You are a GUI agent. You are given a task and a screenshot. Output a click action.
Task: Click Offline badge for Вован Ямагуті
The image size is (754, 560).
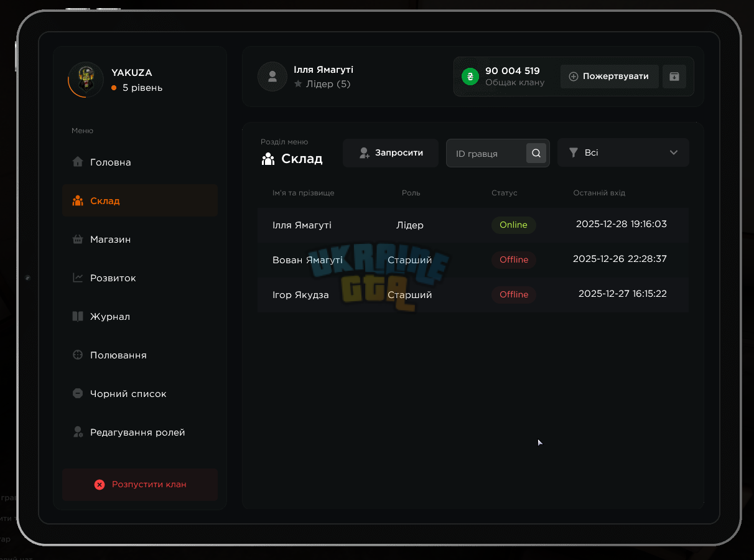514,259
